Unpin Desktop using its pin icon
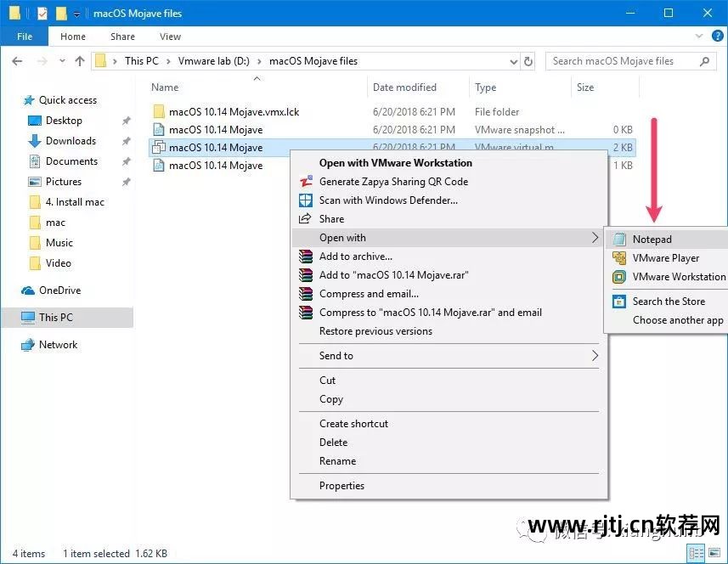The height and width of the screenshot is (564, 728). [126, 121]
